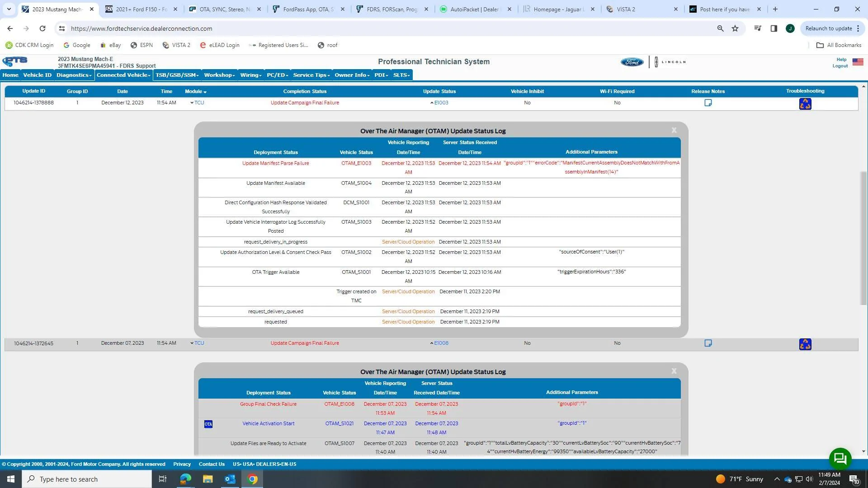Open File Explorer from taskbar

[x=208, y=479]
